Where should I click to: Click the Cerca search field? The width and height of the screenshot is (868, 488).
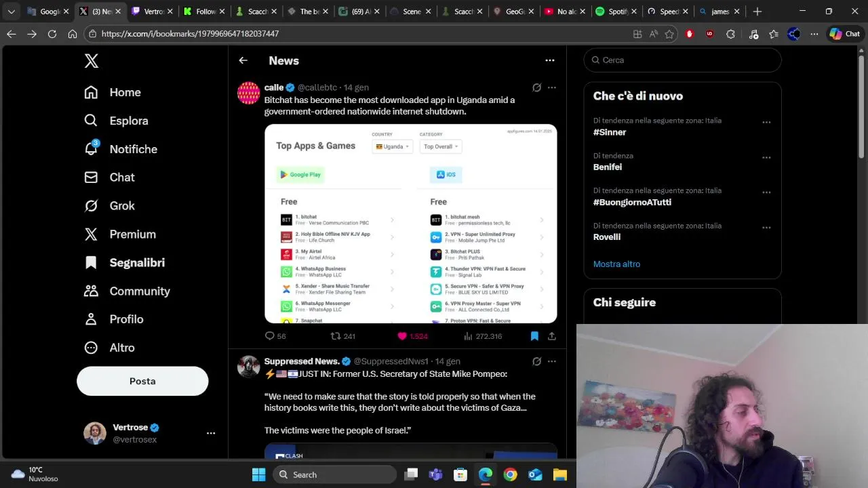tap(682, 60)
